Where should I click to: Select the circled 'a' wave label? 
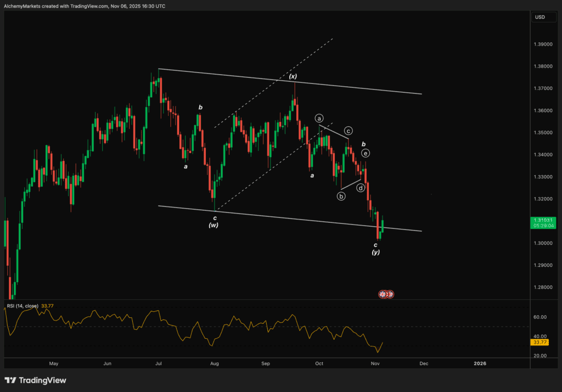pos(319,118)
